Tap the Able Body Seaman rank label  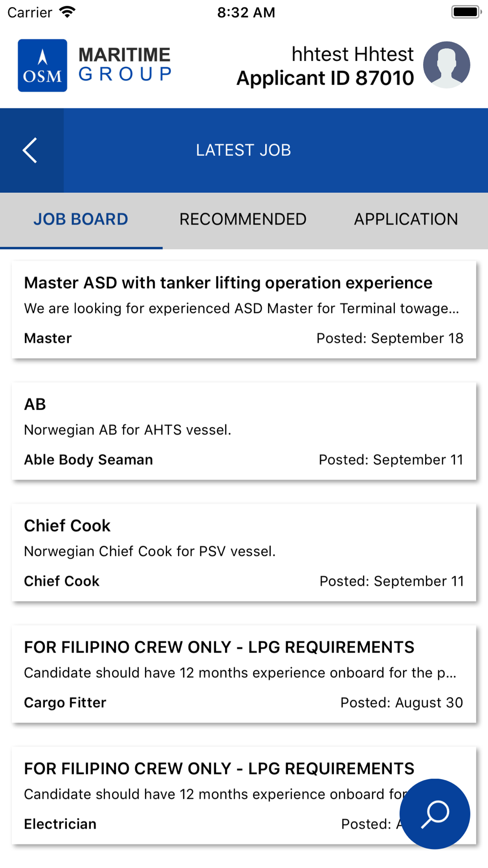[x=88, y=460]
